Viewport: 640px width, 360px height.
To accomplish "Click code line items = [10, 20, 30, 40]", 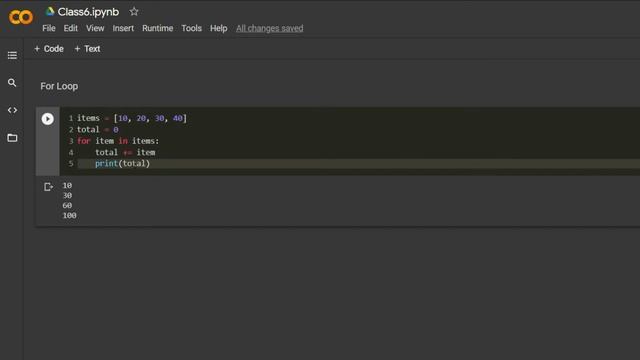I will click(x=132, y=118).
